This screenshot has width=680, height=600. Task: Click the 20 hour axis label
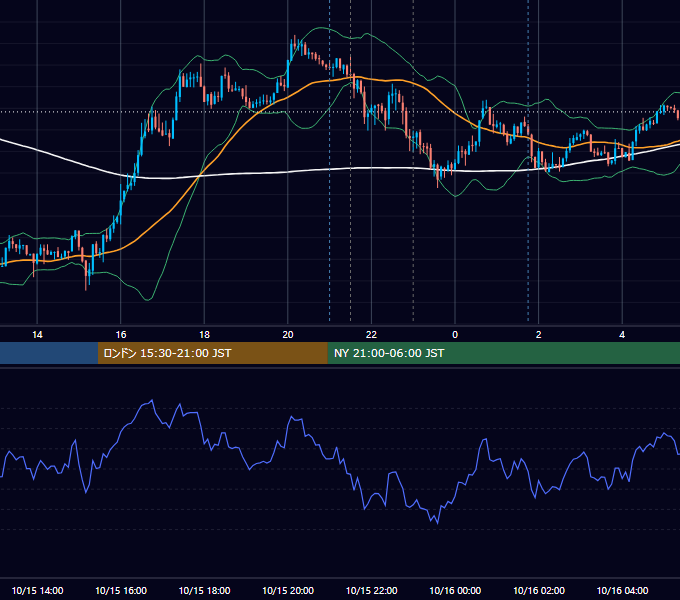(288, 335)
